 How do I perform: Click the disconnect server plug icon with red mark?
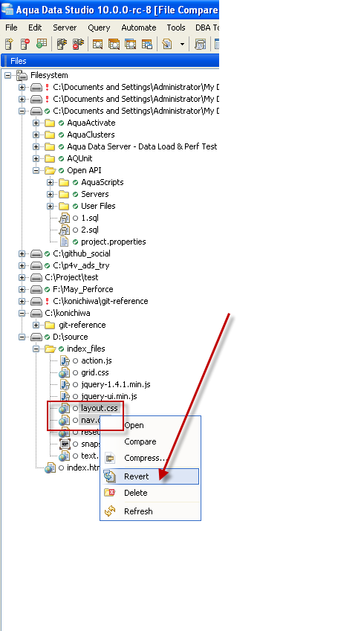[x=78, y=44]
